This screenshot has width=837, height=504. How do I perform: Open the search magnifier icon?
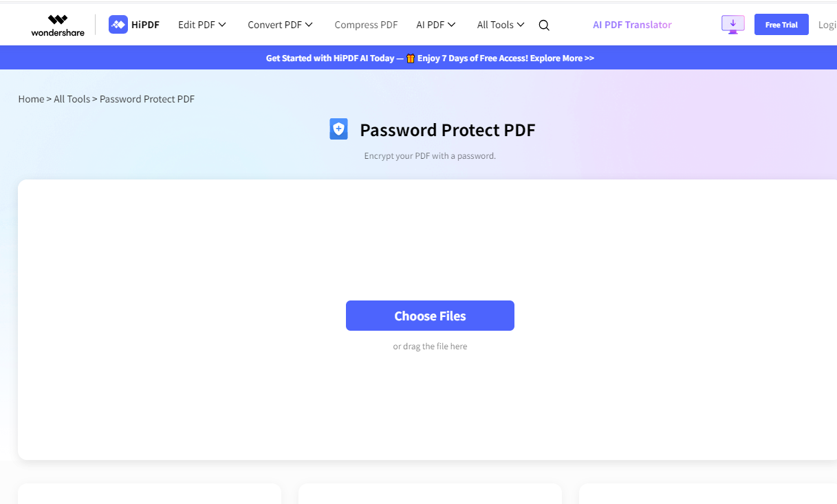[x=544, y=25]
